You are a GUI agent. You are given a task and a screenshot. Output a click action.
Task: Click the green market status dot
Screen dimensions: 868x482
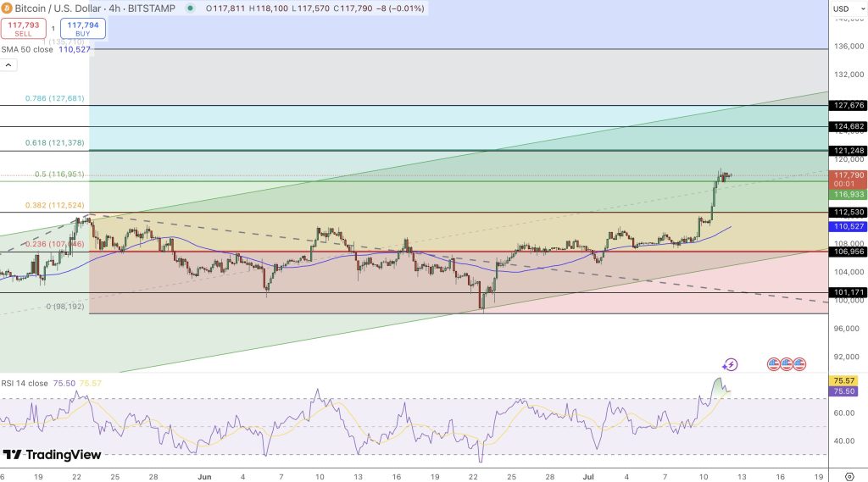point(190,8)
